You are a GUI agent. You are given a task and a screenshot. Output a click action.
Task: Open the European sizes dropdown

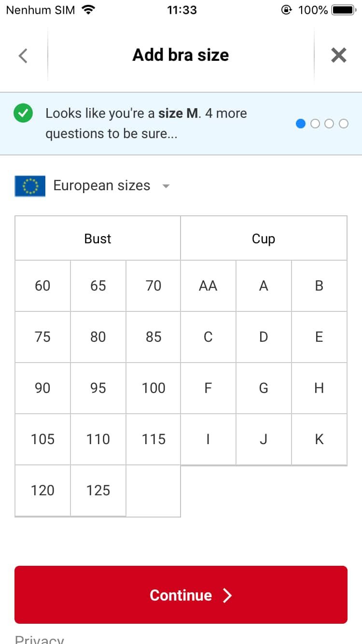coord(101,186)
